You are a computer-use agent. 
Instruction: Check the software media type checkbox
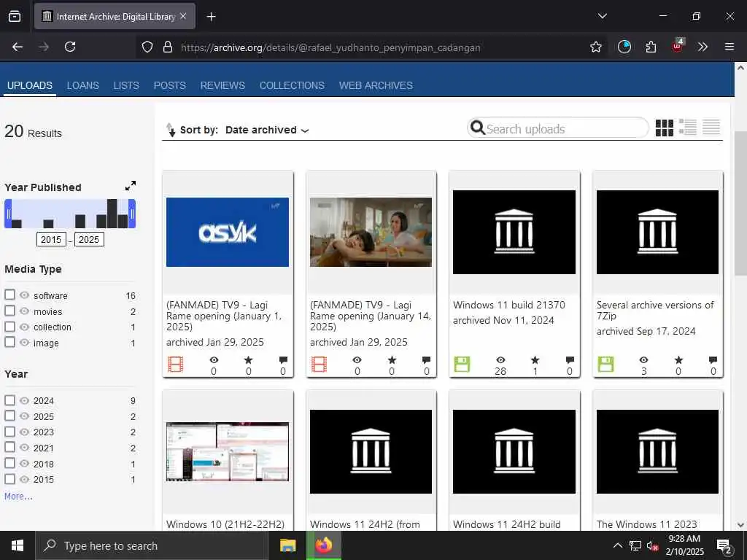9,295
